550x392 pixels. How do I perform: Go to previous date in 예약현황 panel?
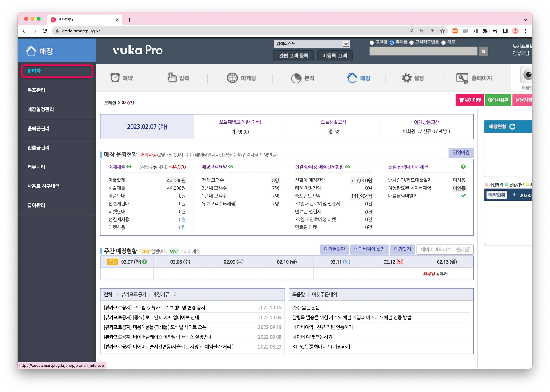[x=514, y=195]
